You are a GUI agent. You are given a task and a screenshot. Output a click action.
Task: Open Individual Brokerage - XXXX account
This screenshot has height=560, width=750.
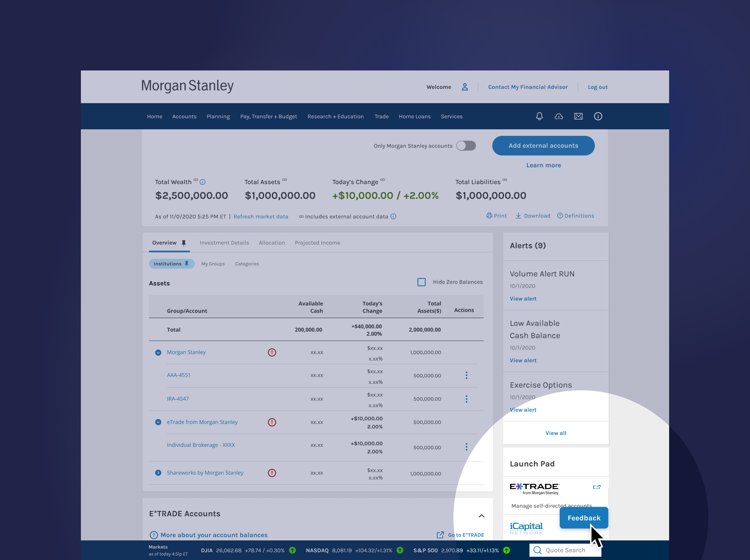[201, 445]
